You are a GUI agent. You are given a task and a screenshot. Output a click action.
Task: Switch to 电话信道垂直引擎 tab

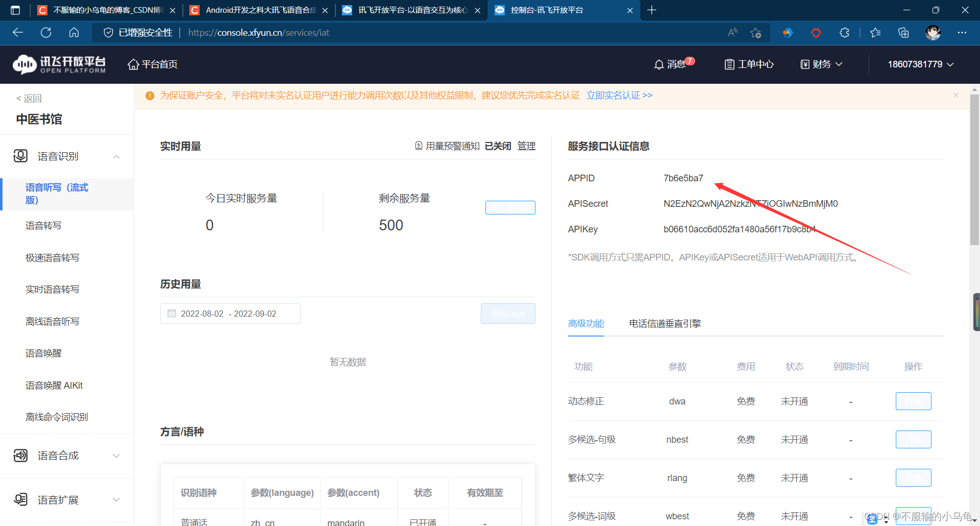[x=665, y=324]
